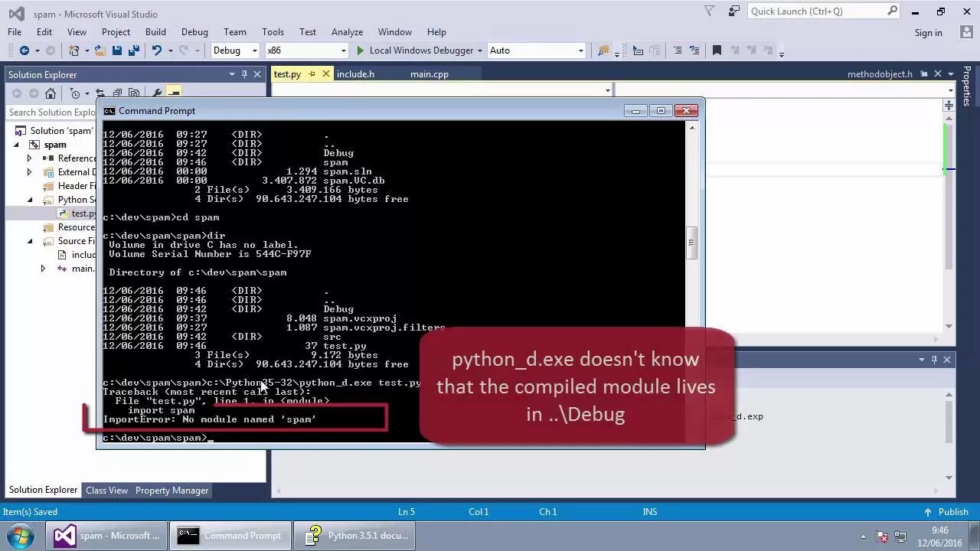Click the notifications filter funnel icon
This screenshot has height=551, width=980.
click(x=709, y=11)
